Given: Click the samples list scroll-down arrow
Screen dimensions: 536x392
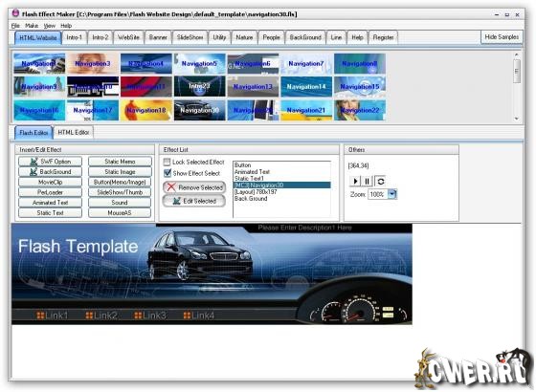Looking at the screenshot, I should tap(517, 119).
